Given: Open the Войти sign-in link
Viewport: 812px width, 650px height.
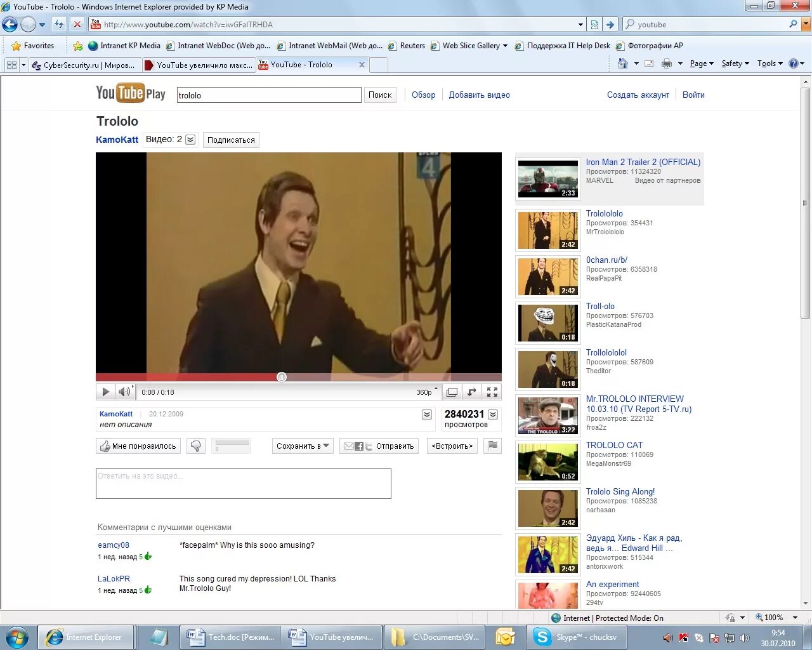Looking at the screenshot, I should (x=693, y=95).
